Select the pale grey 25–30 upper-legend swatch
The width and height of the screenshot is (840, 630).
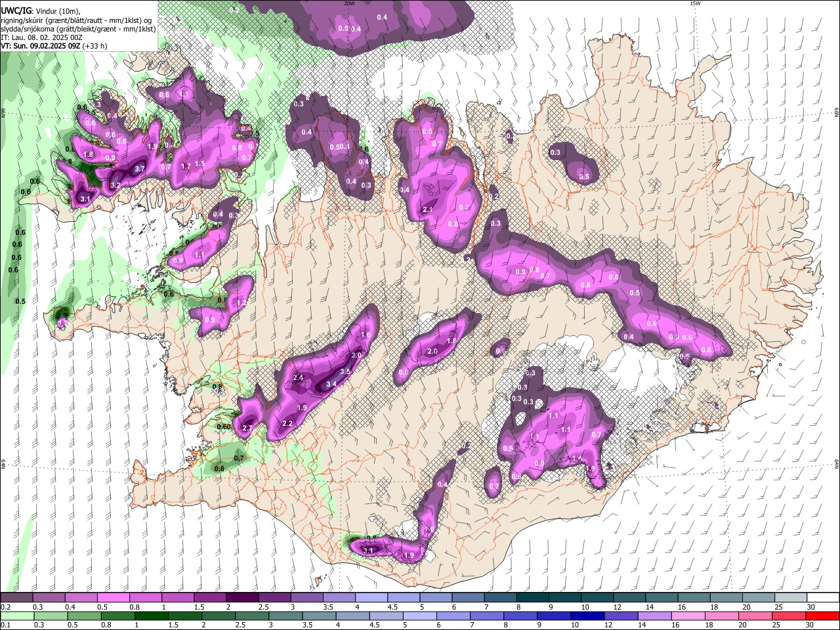791,598
